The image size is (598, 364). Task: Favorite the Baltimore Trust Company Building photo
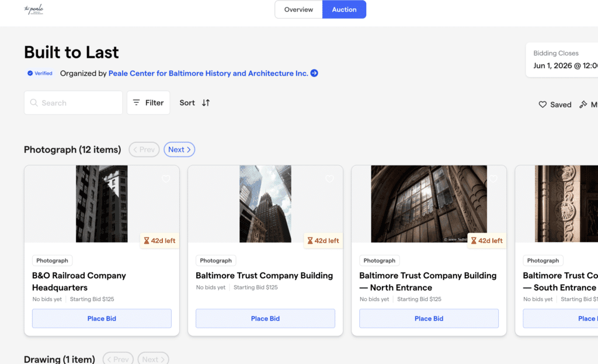pos(329,178)
